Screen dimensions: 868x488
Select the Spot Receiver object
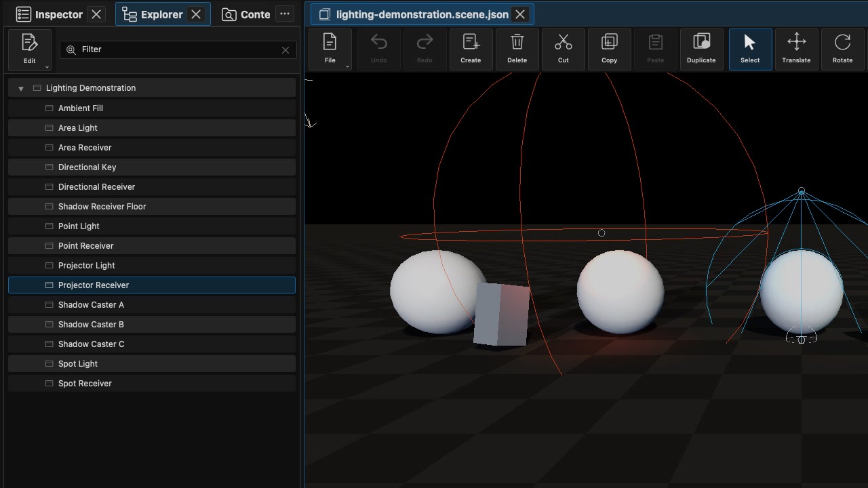click(152, 384)
